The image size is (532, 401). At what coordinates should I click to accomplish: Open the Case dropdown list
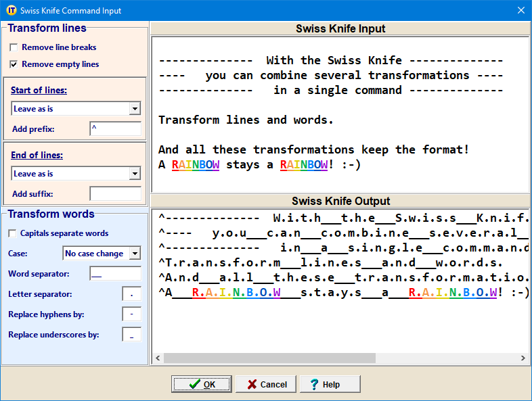tap(135, 254)
